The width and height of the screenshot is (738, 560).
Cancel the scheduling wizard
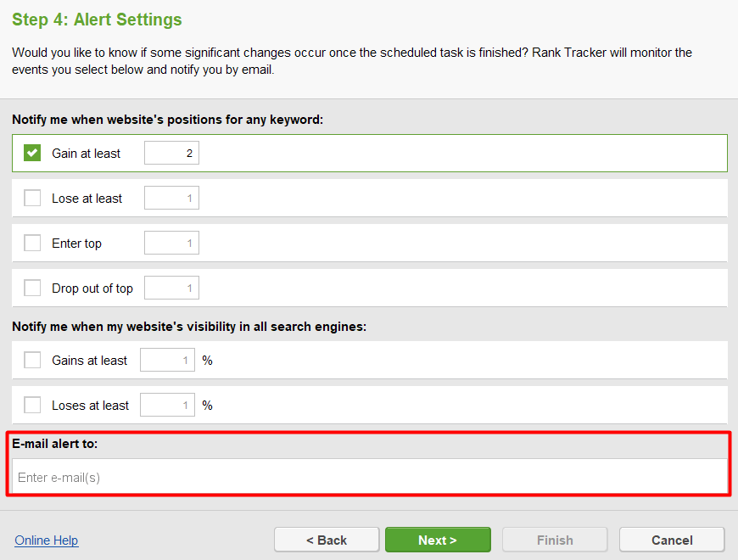click(672, 540)
